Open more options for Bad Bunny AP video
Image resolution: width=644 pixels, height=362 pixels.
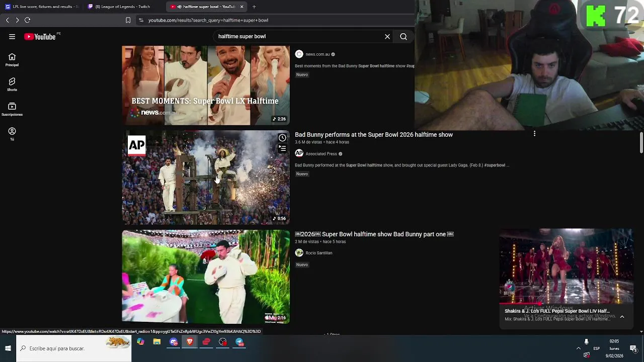point(534,134)
